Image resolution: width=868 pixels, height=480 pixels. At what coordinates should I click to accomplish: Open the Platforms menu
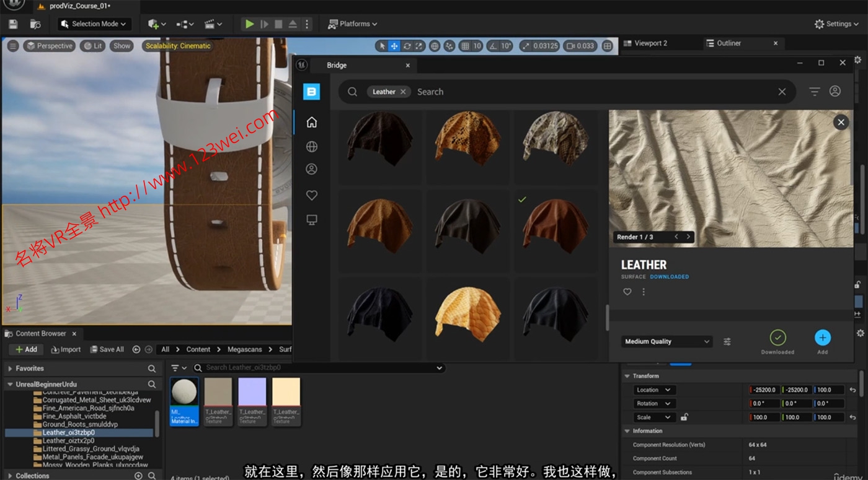click(352, 23)
